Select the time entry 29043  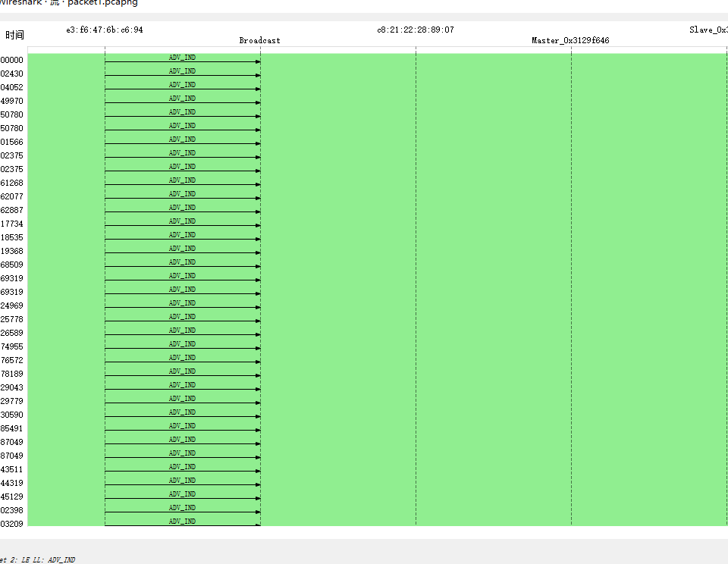coord(11,387)
